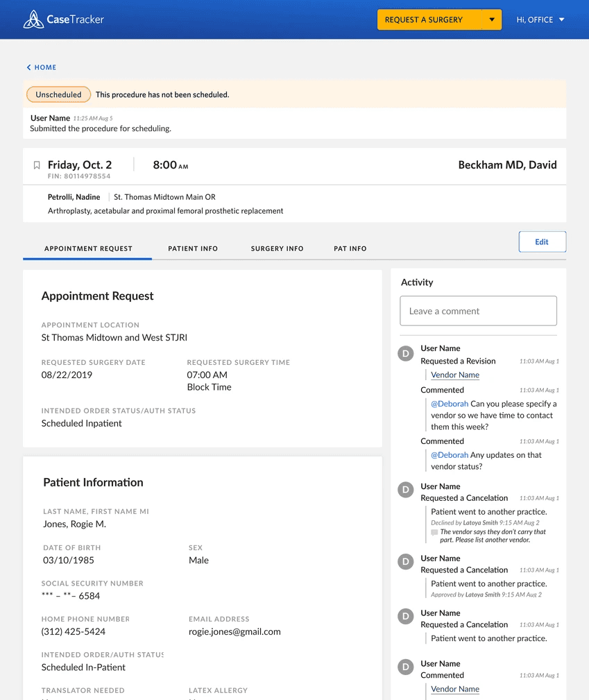Viewport: 589px width, 700px height.
Task: Click the @Deborah mention in the vendor status comment
Action: click(450, 455)
